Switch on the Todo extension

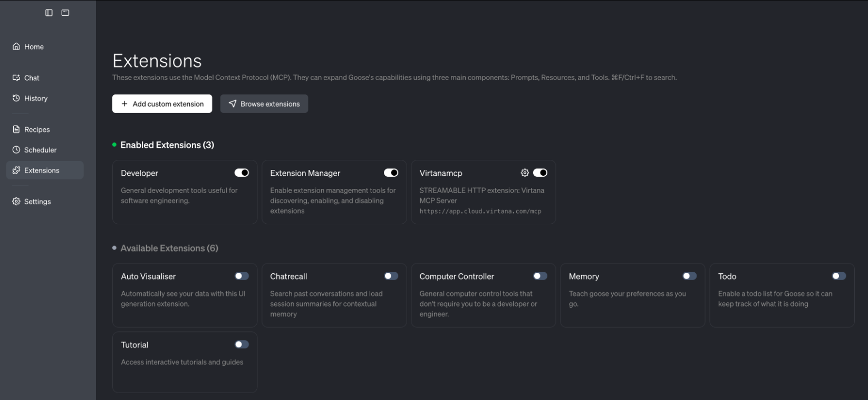tap(838, 276)
